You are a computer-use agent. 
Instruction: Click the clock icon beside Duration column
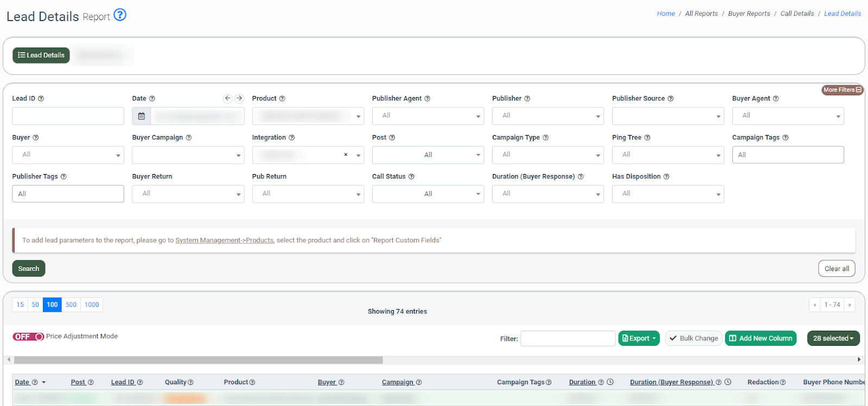click(610, 382)
